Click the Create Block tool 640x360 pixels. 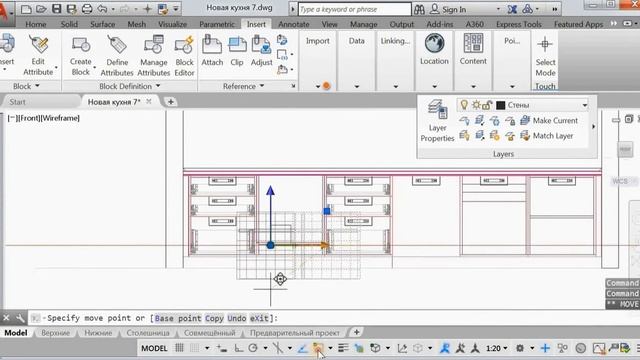[x=81, y=55]
